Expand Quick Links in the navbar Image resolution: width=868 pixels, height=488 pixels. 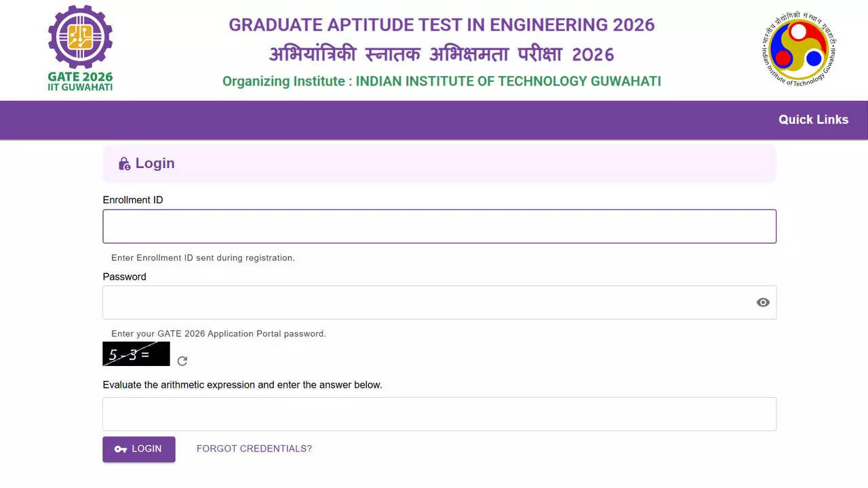[813, 119]
